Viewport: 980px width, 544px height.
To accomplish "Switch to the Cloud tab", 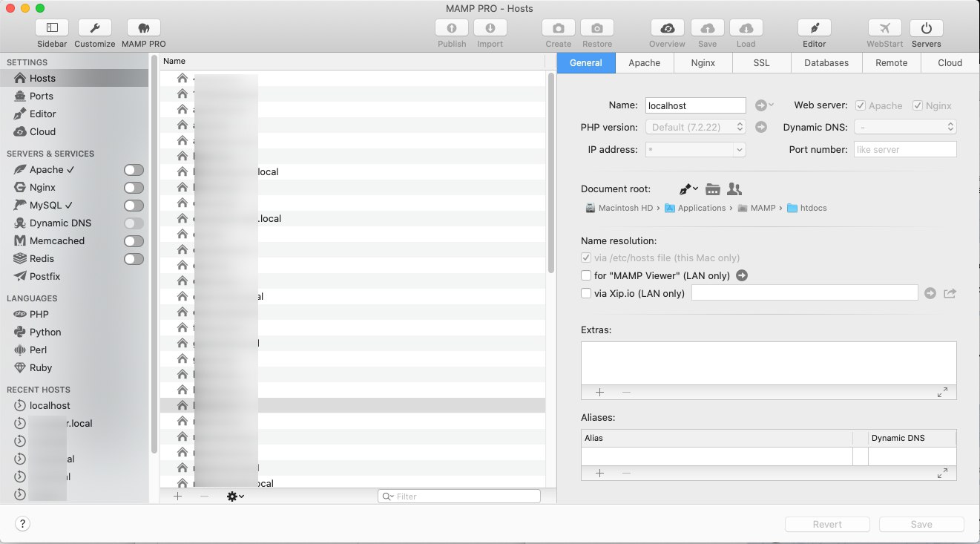I will tap(950, 63).
